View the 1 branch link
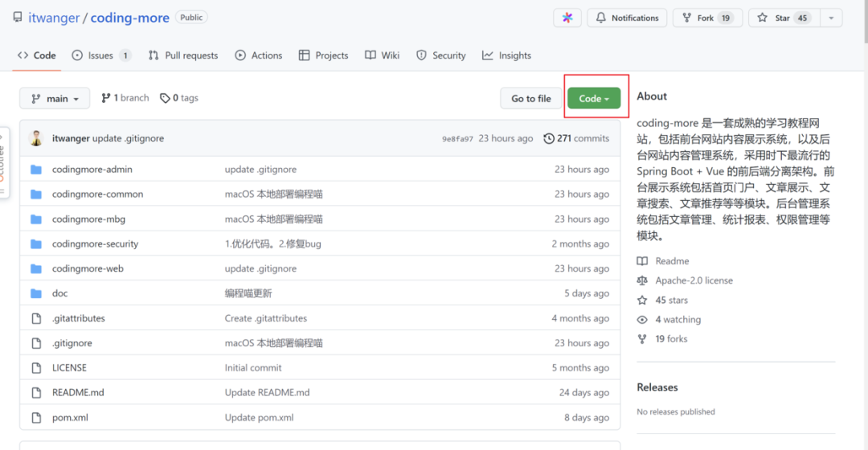Viewport: 868px width, 450px height. 125,98
